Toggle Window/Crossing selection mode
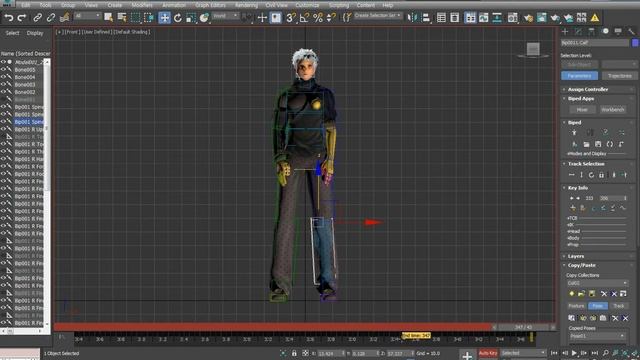640x360 pixels. pyautogui.click(x=149, y=18)
